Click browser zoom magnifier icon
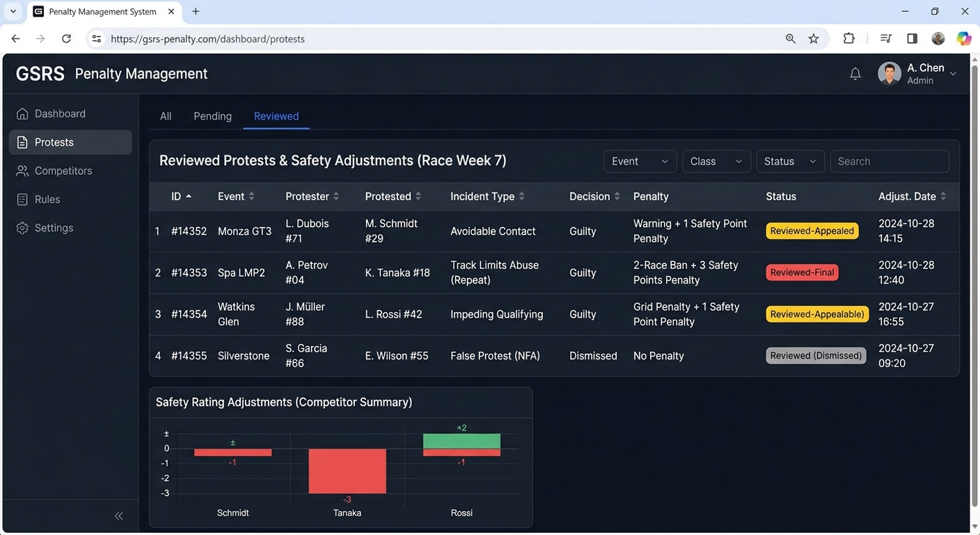980x535 pixels. point(791,39)
